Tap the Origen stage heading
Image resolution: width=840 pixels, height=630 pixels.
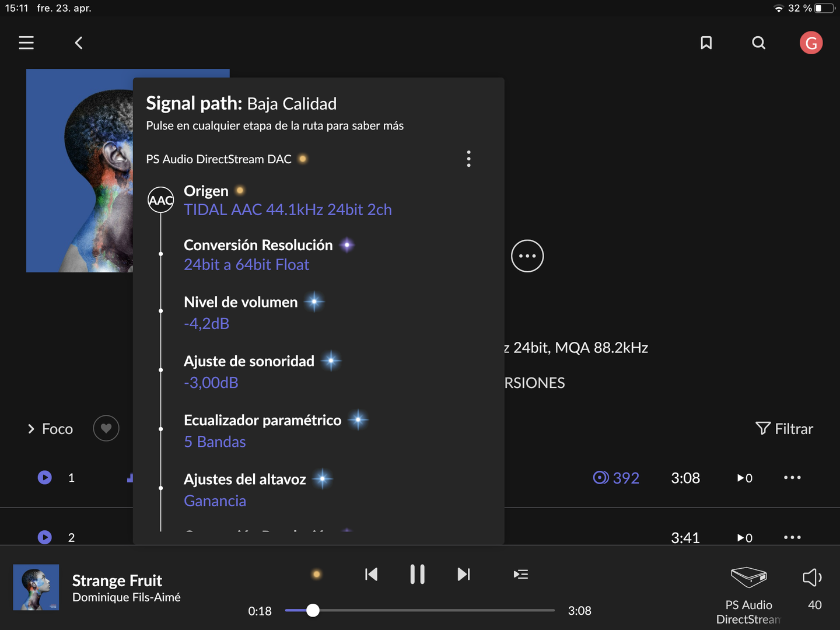point(206,191)
